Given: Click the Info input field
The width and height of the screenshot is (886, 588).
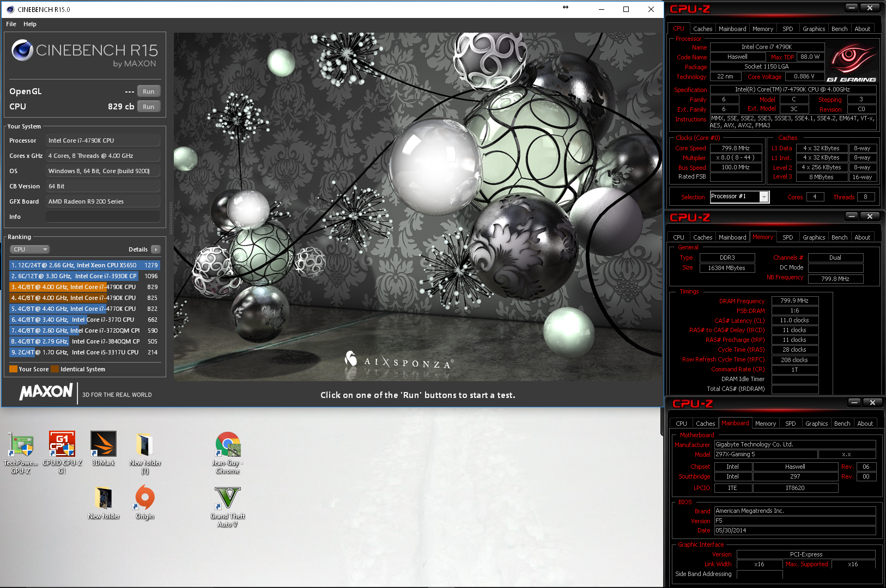Looking at the screenshot, I should 103,217.
